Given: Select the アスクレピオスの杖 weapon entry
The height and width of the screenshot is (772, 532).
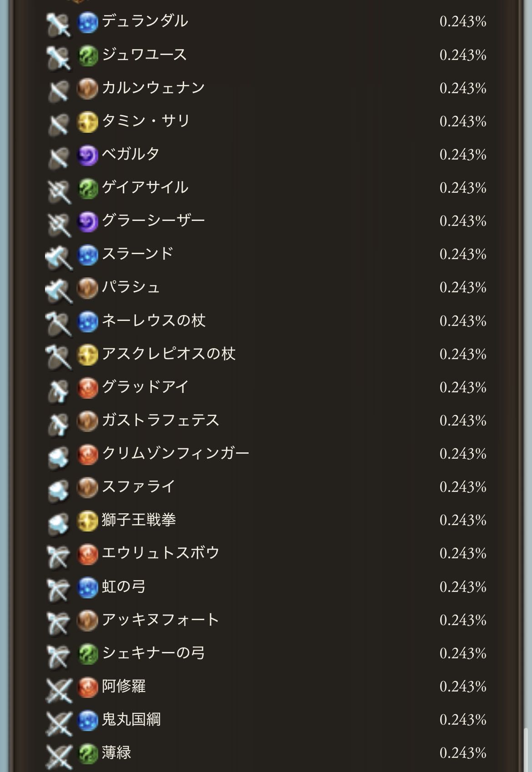Looking at the screenshot, I should coord(266,354).
